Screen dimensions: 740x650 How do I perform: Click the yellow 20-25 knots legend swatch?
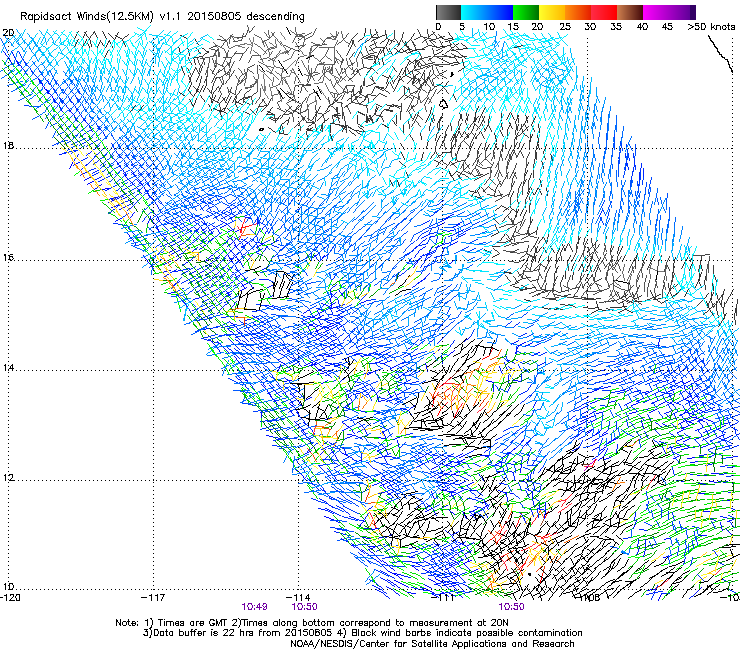(552, 12)
